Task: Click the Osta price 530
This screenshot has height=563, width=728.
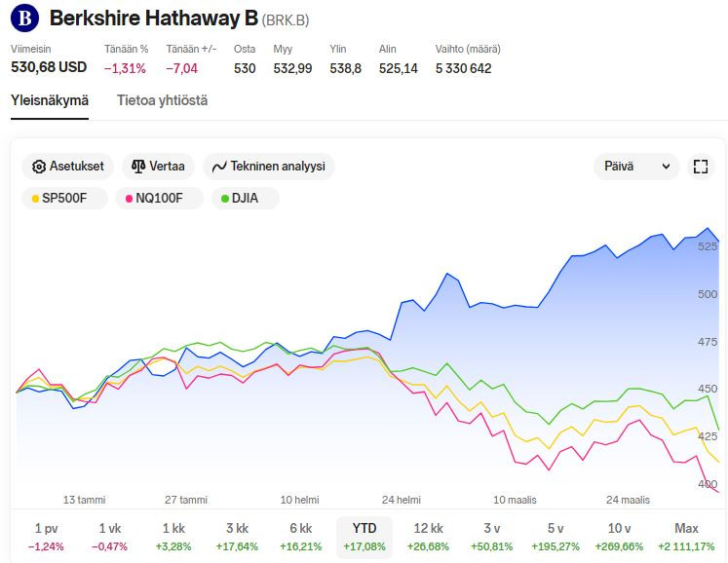Action: [x=245, y=69]
